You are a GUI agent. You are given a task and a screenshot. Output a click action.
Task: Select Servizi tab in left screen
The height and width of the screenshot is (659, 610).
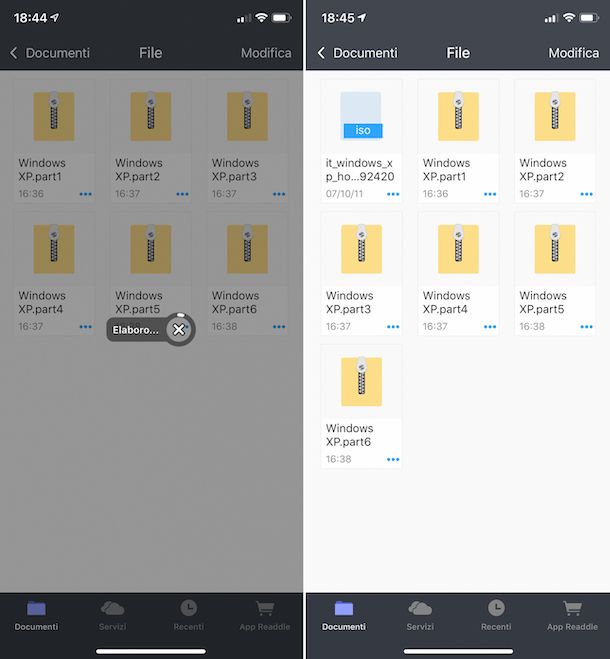tap(112, 616)
